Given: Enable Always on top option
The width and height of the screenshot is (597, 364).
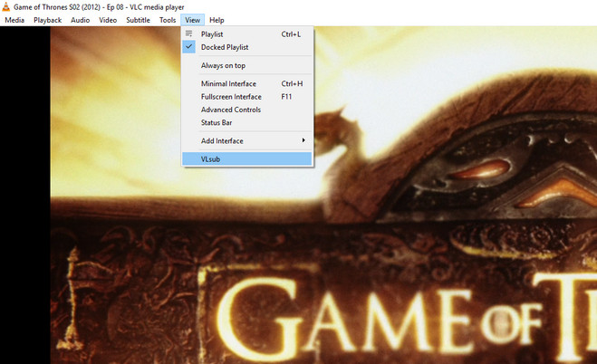Looking at the screenshot, I should pyautogui.click(x=246, y=65).
